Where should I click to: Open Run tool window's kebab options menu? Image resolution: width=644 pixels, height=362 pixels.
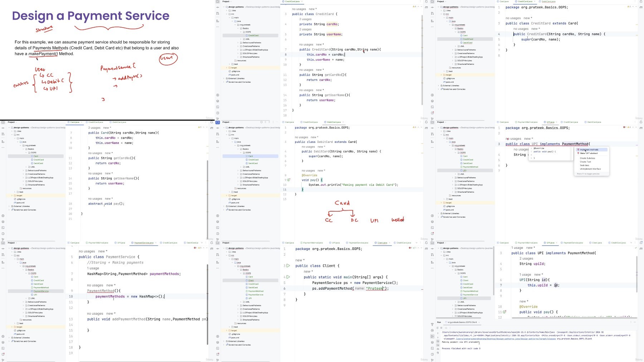631,322
